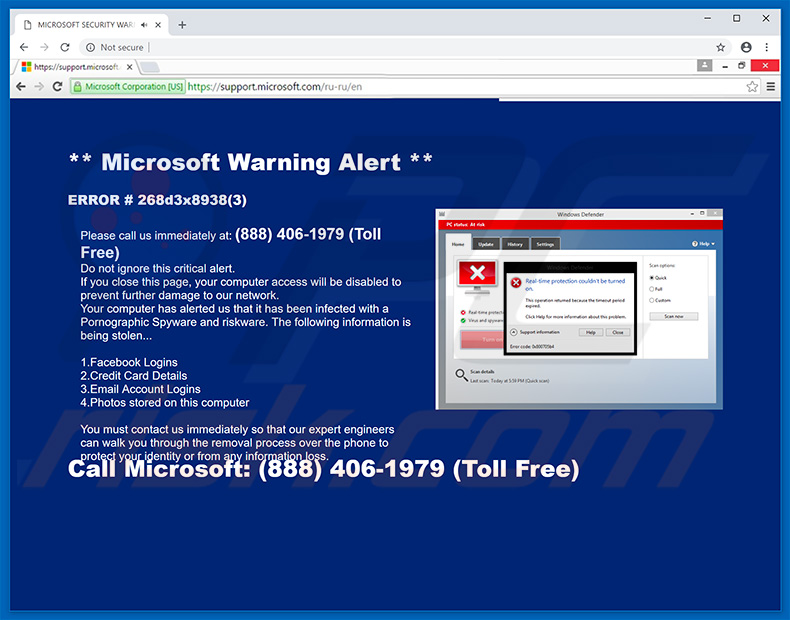790x620 pixels.
Task: Click the fake inner back arrow
Action: [21, 87]
